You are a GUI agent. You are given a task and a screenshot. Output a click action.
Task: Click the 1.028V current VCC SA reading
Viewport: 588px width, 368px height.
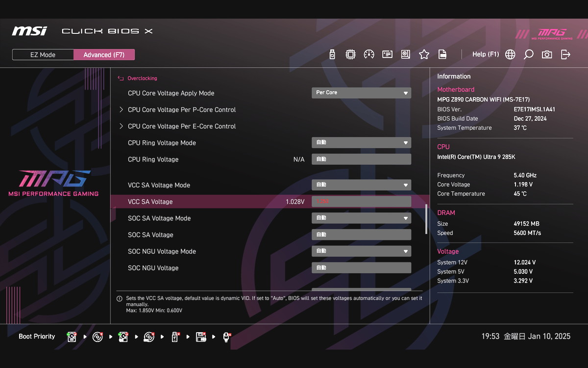pos(295,202)
